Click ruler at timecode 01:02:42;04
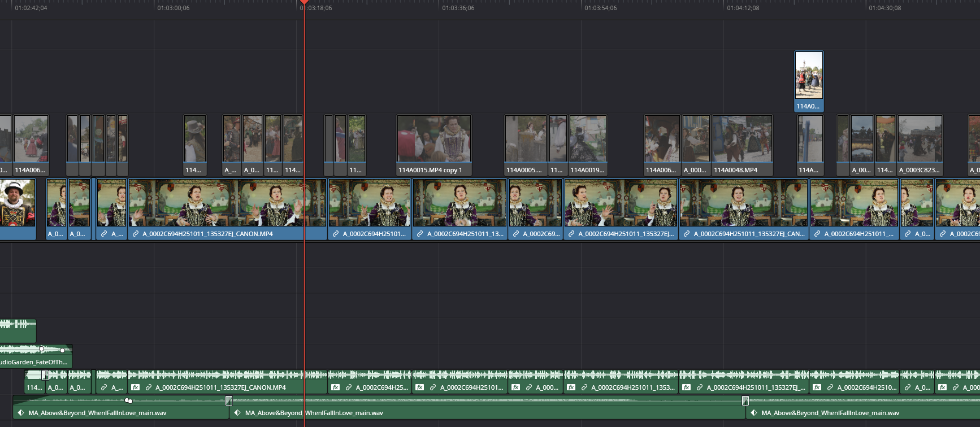Screen dimensions: 980x427 [x=31, y=8]
